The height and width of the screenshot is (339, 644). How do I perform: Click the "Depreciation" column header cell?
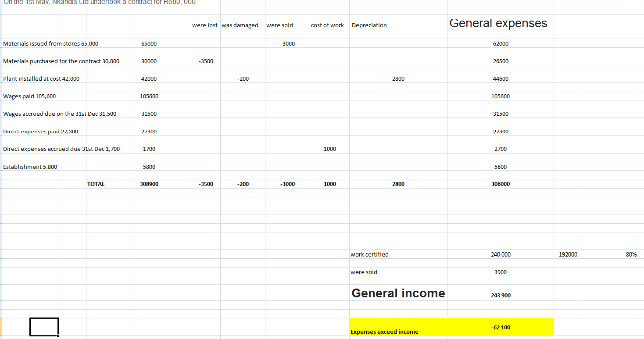369,25
